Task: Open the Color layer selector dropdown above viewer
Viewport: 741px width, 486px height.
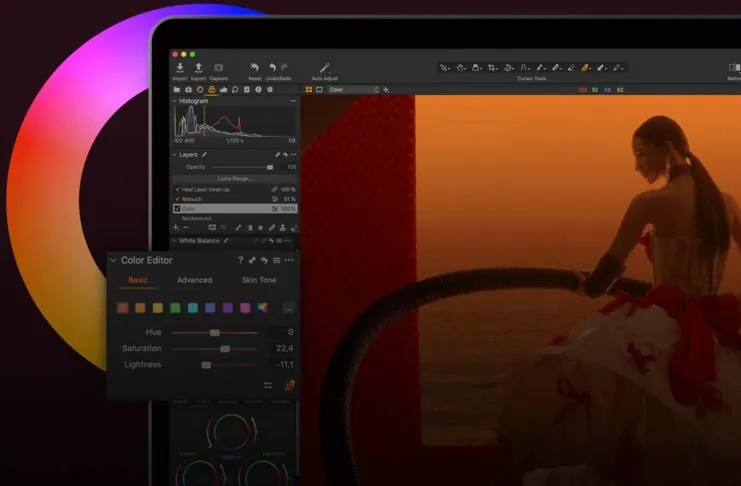Action: [x=354, y=90]
